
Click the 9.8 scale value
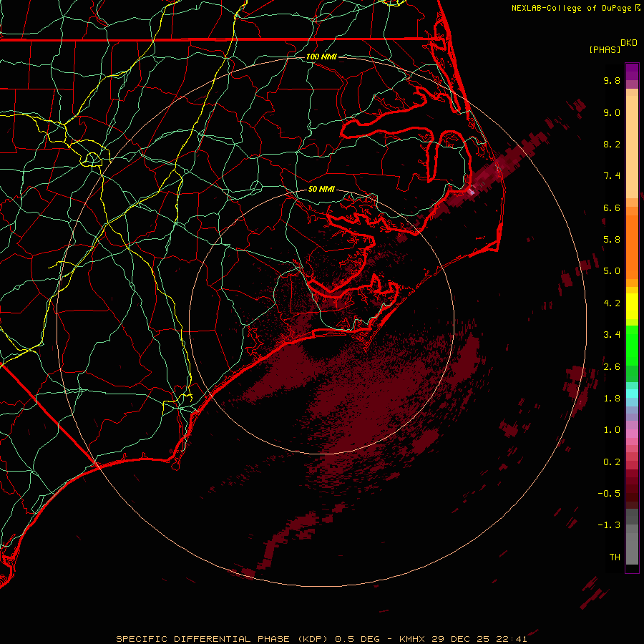coord(612,80)
